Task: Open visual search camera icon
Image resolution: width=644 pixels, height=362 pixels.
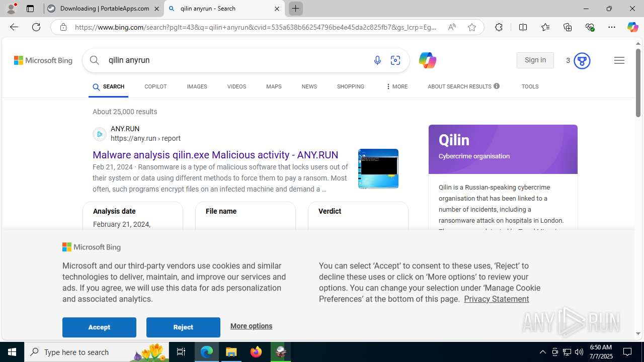Action: coord(395,60)
